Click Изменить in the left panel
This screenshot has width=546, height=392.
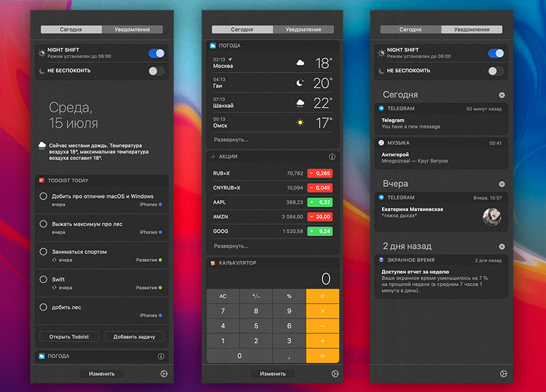(x=101, y=374)
